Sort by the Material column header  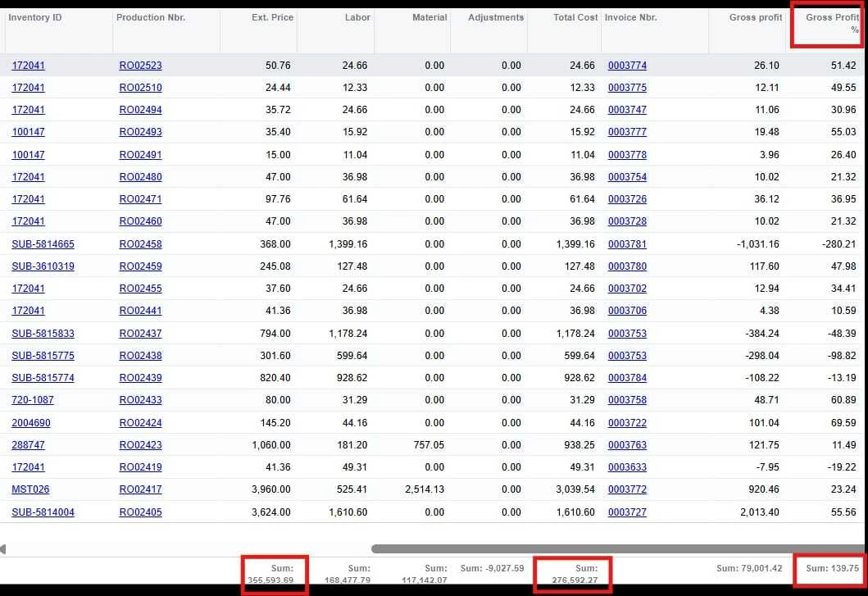click(429, 18)
